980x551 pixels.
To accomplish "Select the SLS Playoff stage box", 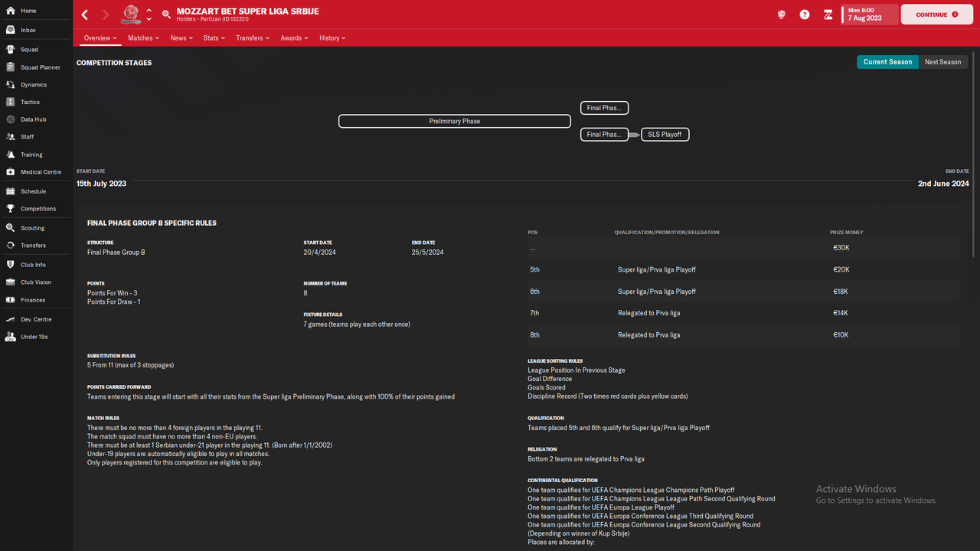I will click(665, 134).
